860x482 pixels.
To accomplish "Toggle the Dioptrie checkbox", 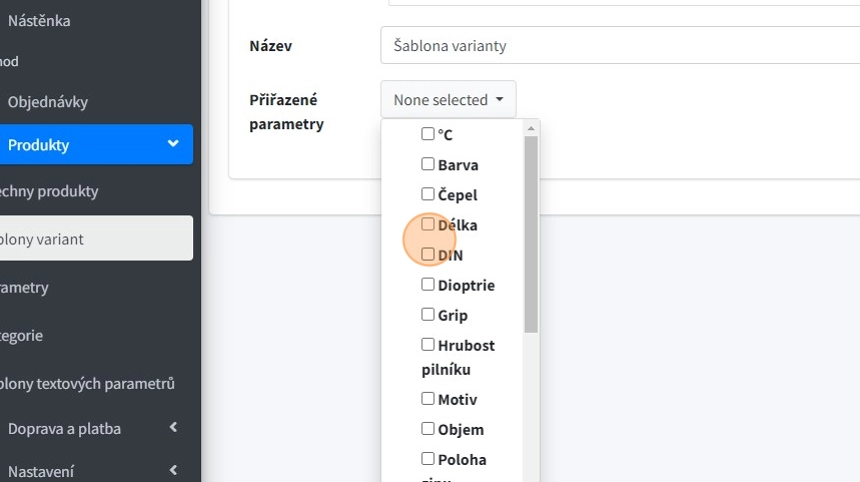I will point(428,284).
